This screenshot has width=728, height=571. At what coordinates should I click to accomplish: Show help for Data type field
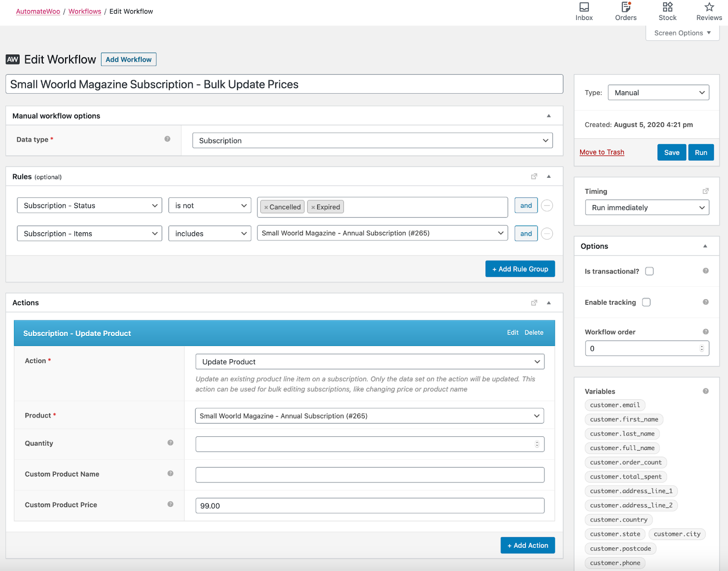(x=167, y=139)
